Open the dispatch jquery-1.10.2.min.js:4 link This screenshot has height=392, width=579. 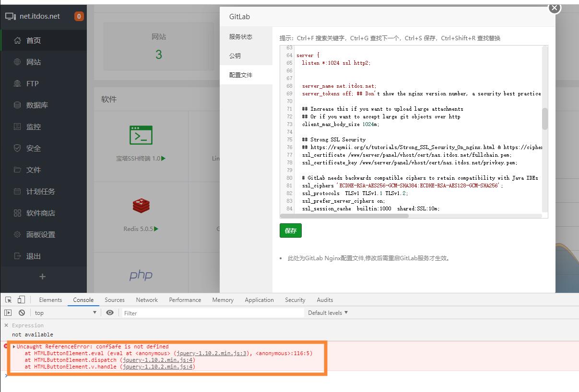(157, 360)
